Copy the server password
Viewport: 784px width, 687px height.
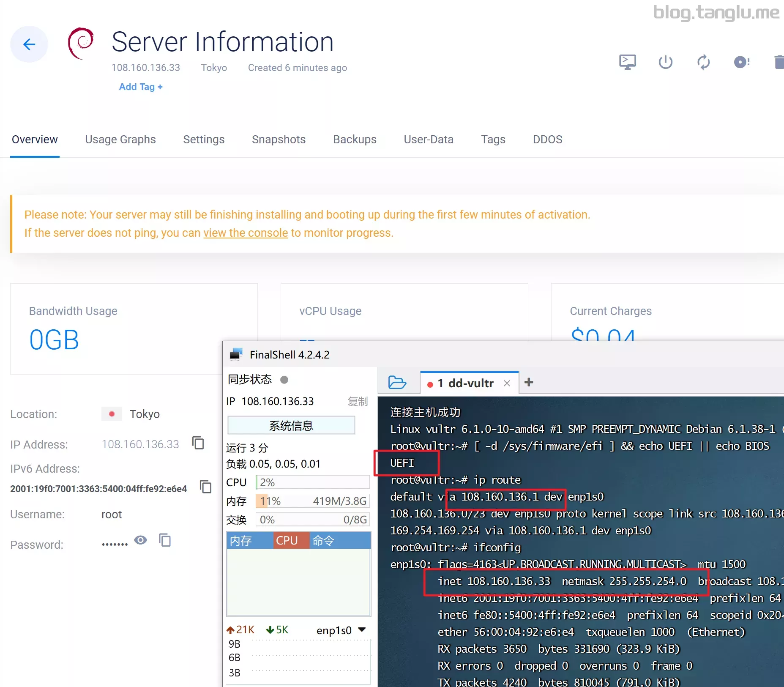[x=165, y=540]
